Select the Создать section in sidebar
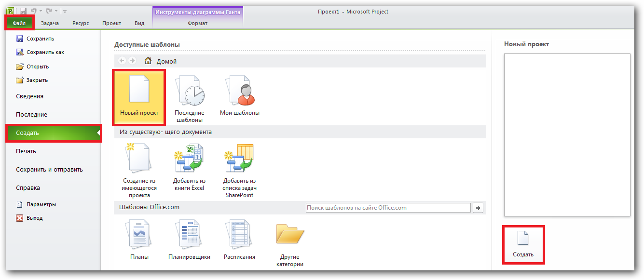Image resolution: width=644 pixels, height=280 pixels. pos(53,133)
